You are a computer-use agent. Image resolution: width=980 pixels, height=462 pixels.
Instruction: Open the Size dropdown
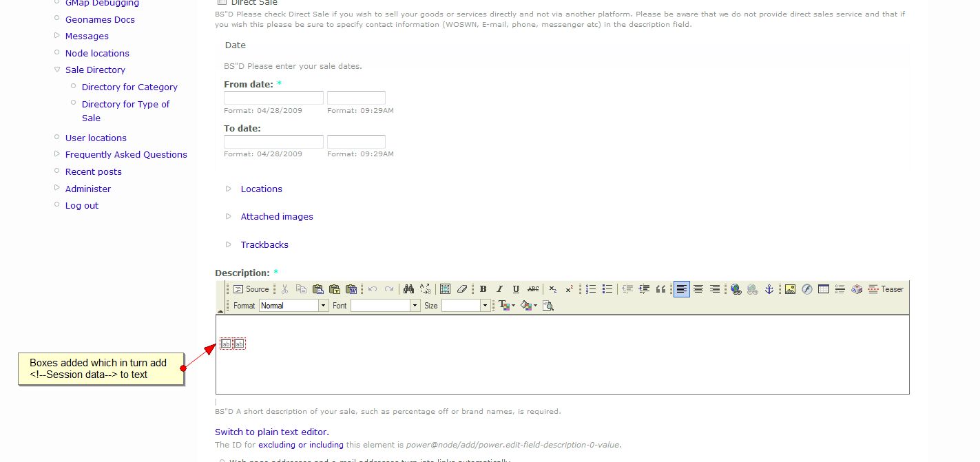coord(466,306)
